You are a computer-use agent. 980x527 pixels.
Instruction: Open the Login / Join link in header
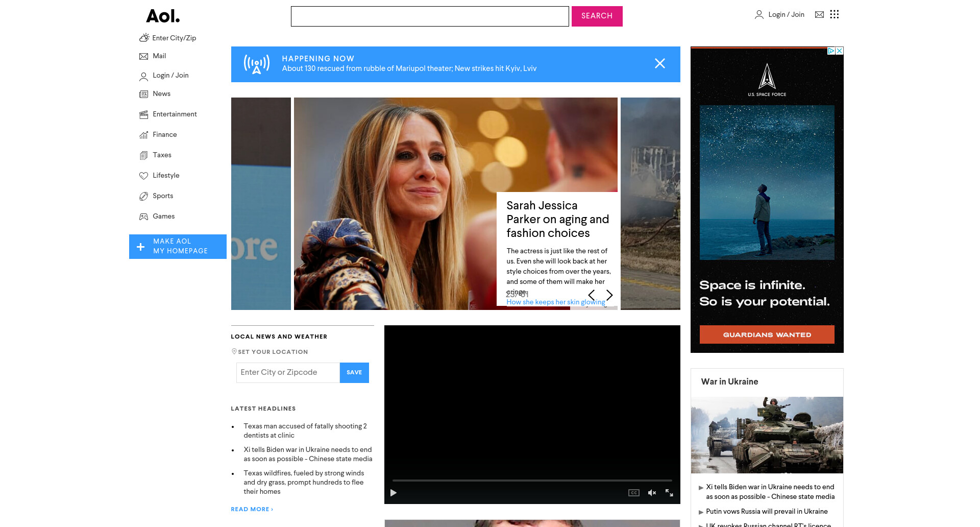click(786, 15)
